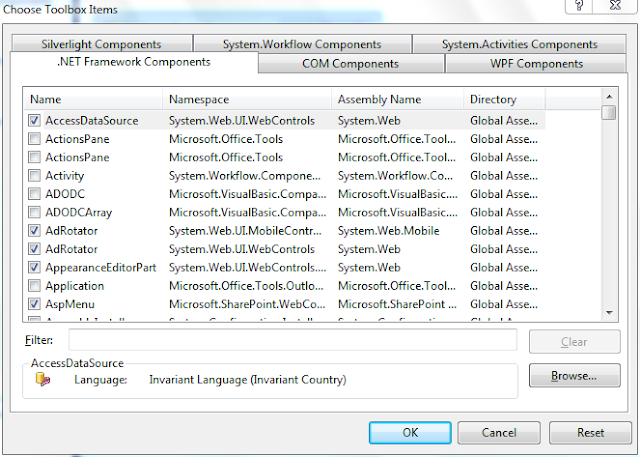This screenshot has height=457, width=640.
Task: Check the ADODC checkbox
Action: (x=34, y=194)
